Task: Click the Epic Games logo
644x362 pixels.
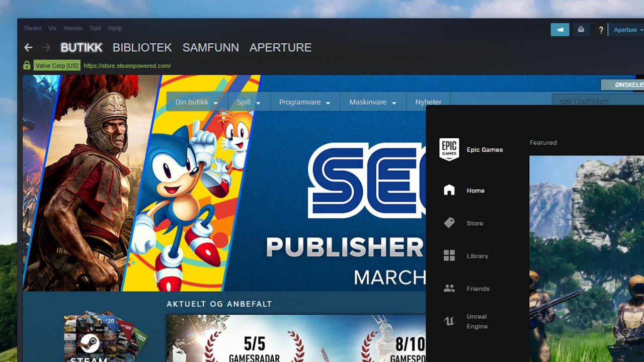Action: [x=449, y=149]
